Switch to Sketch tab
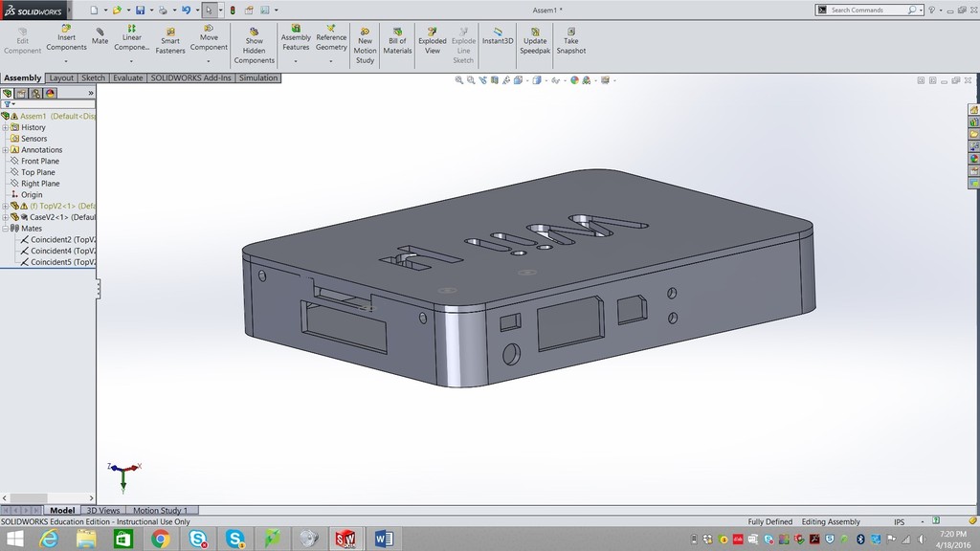 (x=93, y=78)
